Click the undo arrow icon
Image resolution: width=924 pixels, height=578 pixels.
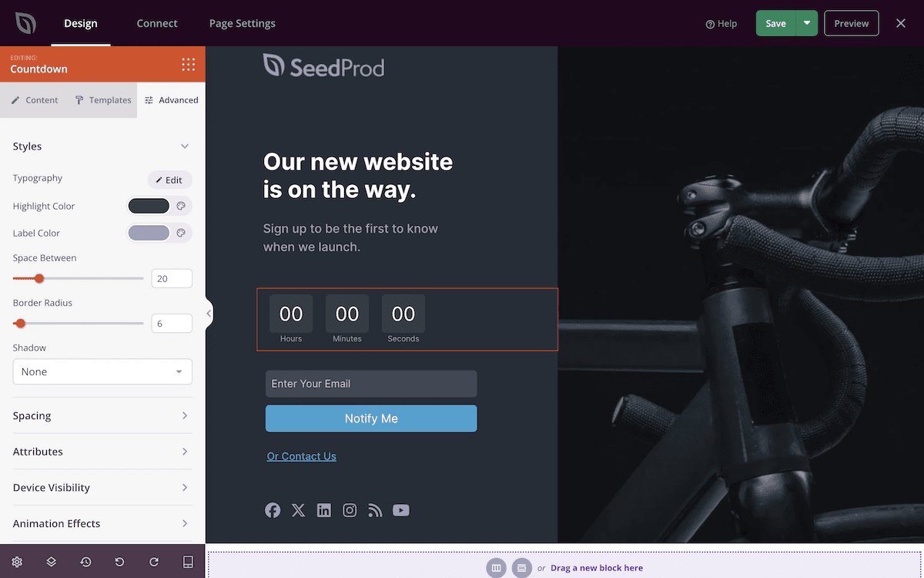pos(119,562)
